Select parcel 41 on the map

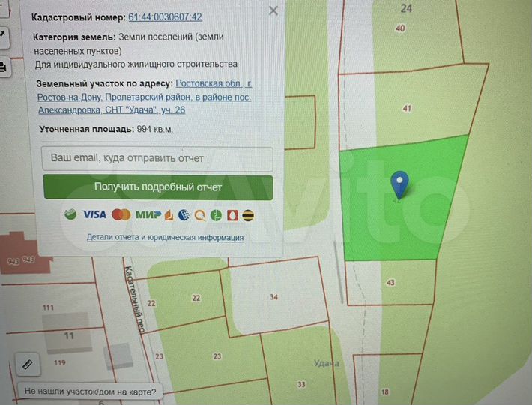pyautogui.click(x=407, y=108)
